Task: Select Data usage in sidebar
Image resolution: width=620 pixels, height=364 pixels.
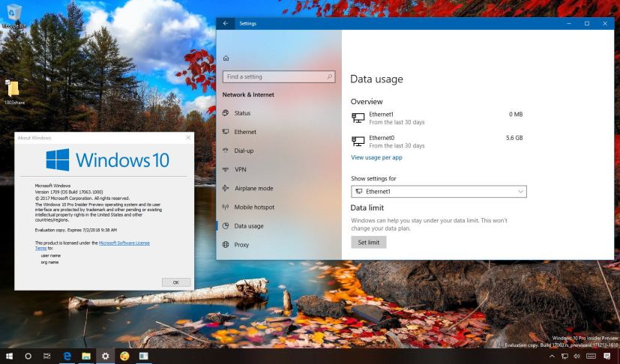Action: click(x=279, y=226)
